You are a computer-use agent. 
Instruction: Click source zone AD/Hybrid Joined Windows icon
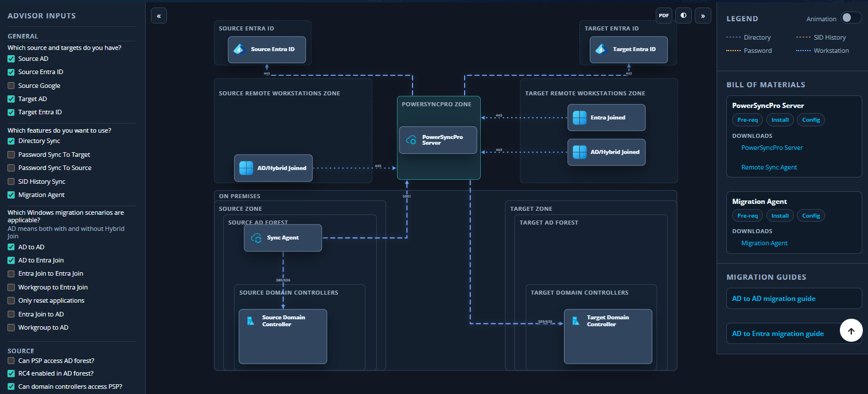click(x=246, y=168)
